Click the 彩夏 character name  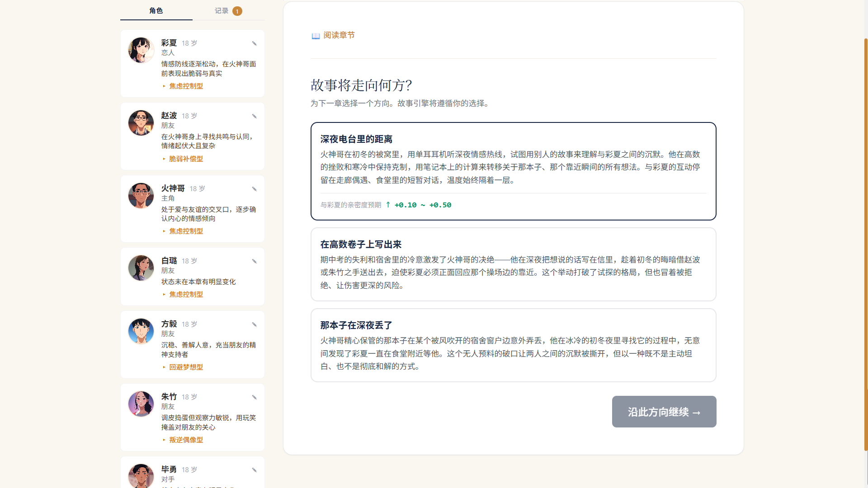[x=169, y=43]
